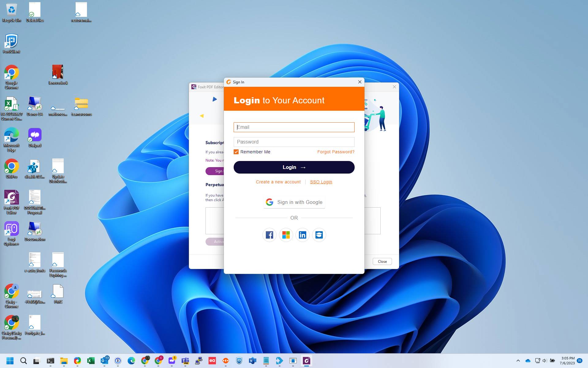Select the Foxit PDF Editor desktop shortcut
This screenshot has width=588, height=368.
[x=12, y=202]
